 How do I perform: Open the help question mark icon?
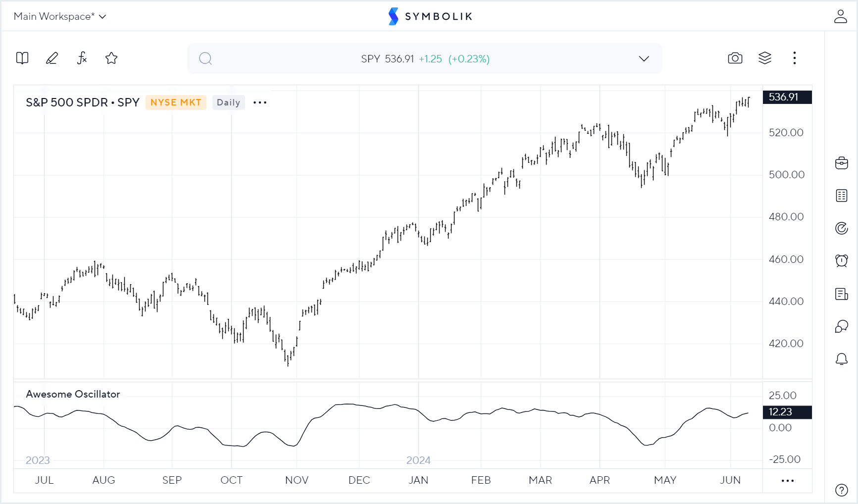842,490
